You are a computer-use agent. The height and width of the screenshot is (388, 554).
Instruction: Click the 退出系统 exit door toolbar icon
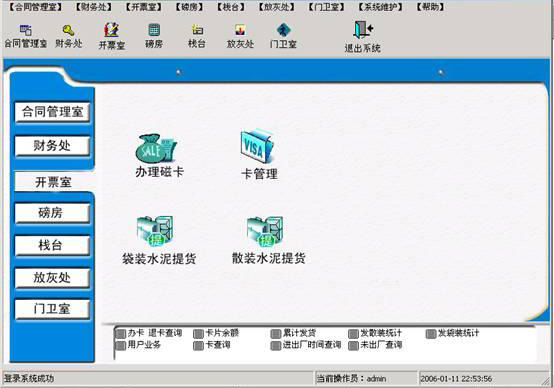[363, 30]
